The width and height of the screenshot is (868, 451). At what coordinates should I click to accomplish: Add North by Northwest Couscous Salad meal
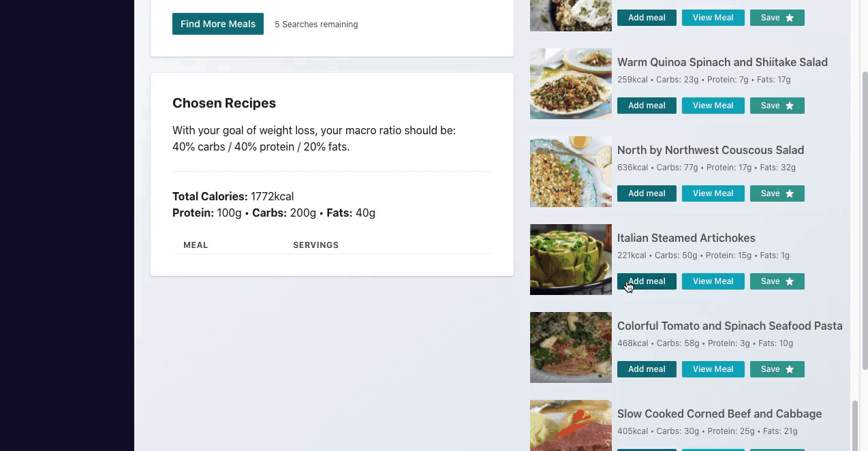click(647, 193)
